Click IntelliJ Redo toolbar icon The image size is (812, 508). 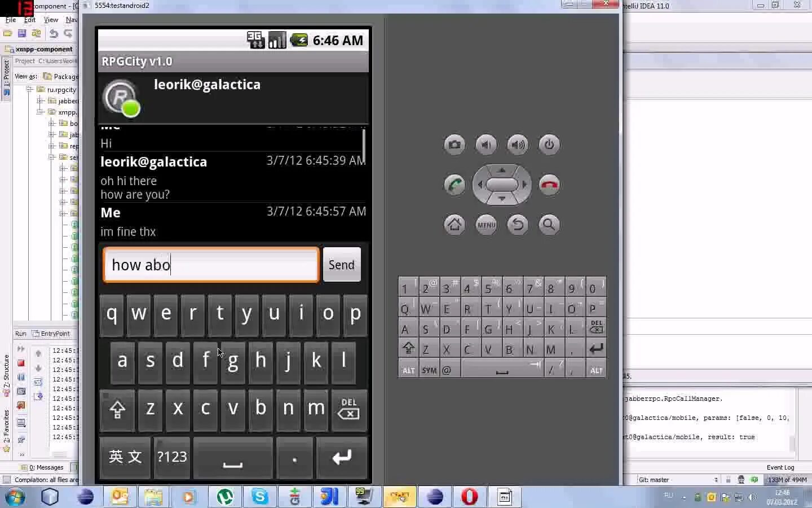pos(68,33)
